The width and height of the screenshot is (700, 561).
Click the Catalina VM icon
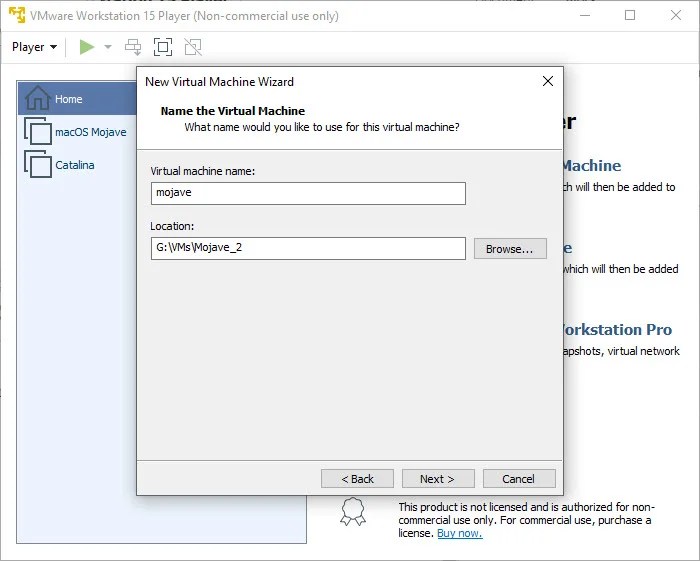click(x=38, y=164)
